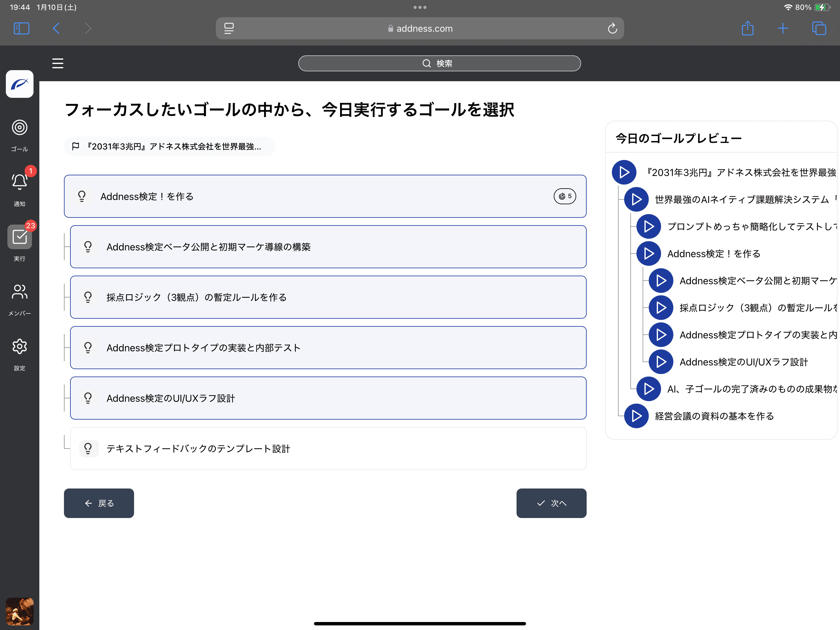Open the ゴール target icon in sidebar
Viewport: 840px width, 630px height.
[x=19, y=128]
